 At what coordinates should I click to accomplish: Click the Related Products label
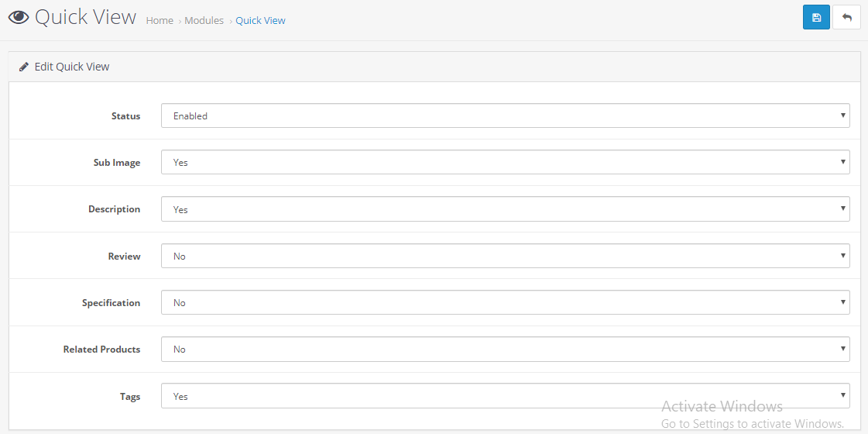click(102, 350)
